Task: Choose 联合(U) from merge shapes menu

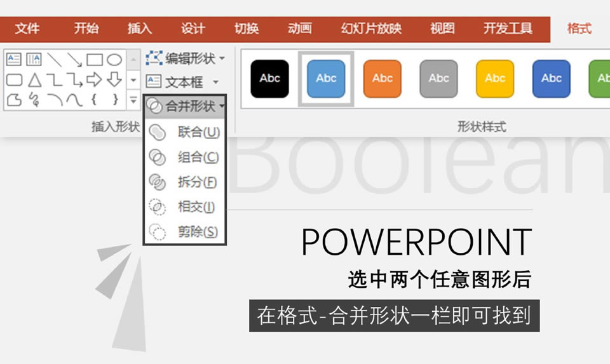Action: (x=184, y=133)
